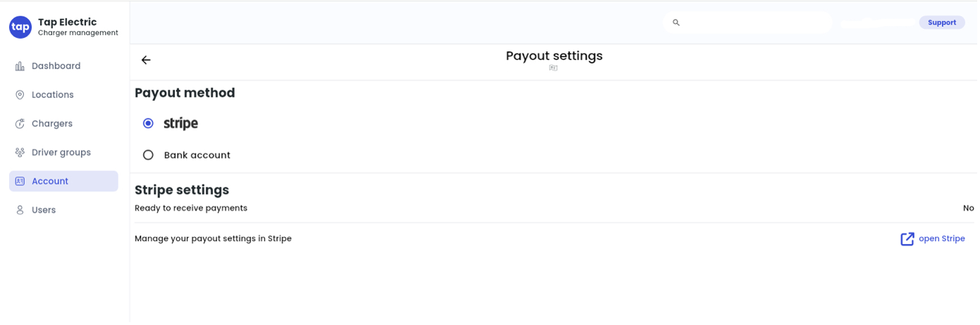The height and width of the screenshot is (325, 980).
Task: Open Dashboard via its bar chart icon
Action: click(x=20, y=66)
